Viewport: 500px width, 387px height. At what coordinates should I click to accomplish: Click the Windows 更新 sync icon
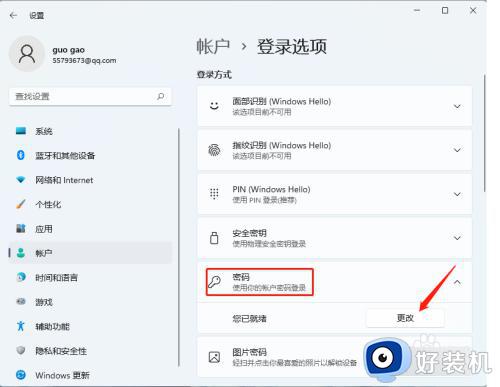(x=21, y=375)
